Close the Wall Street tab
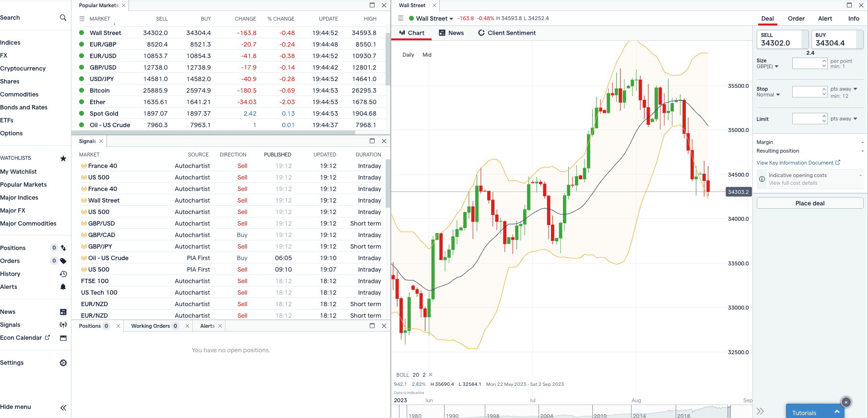868x418 pixels. coord(434,5)
